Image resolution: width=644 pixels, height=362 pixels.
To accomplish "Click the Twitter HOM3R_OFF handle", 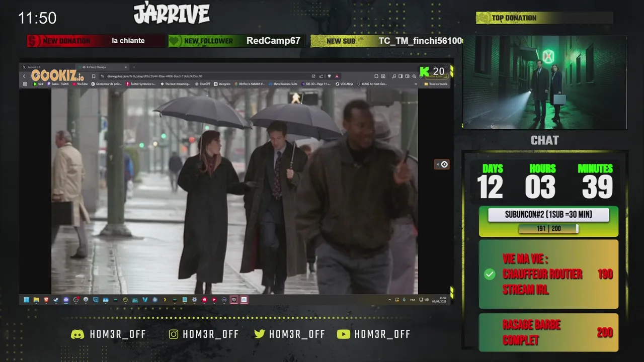I will [289, 334].
